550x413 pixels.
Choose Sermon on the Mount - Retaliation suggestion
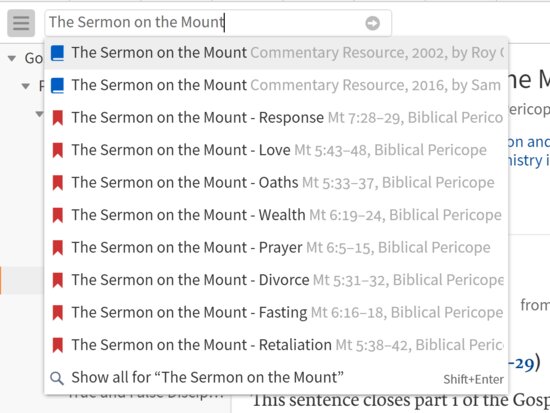pyautogui.click(x=276, y=345)
